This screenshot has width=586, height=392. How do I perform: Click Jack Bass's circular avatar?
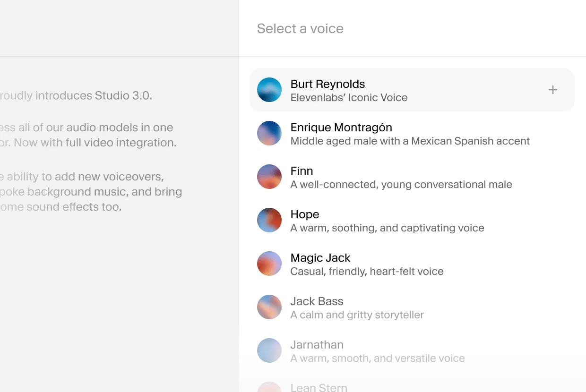(x=269, y=307)
